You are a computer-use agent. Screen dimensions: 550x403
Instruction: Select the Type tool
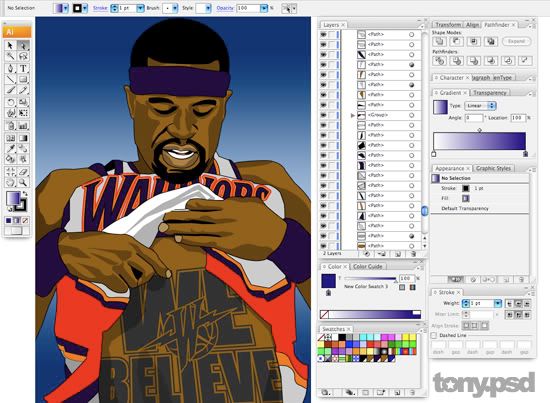23,68
